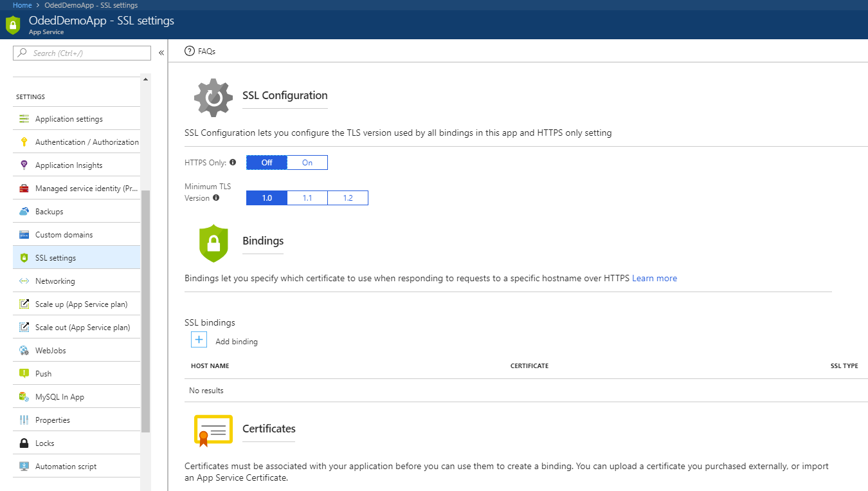
Task: Click the Custom domains www icon
Action: pyautogui.click(x=24, y=235)
